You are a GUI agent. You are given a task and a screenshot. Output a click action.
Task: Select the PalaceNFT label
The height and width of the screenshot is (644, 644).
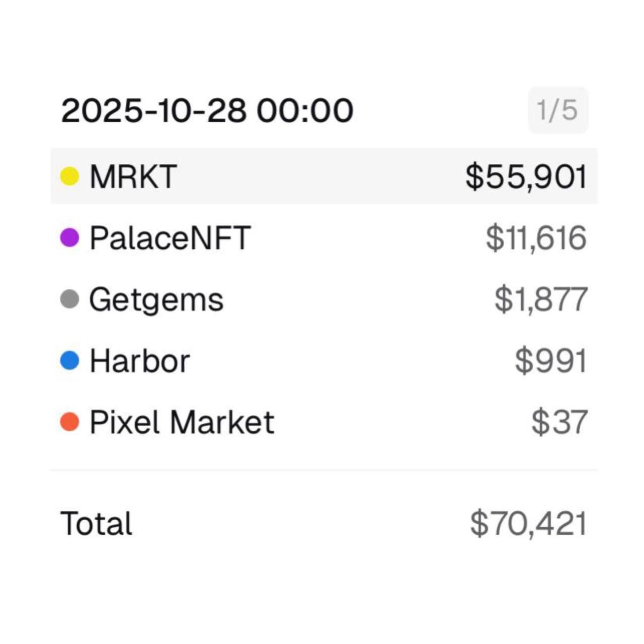coord(170,238)
